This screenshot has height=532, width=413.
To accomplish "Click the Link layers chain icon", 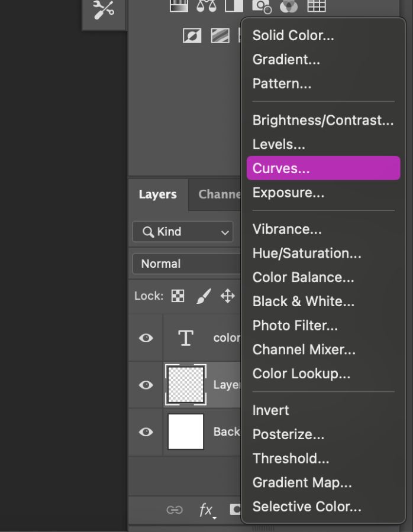I will pyautogui.click(x=175, y=510).
